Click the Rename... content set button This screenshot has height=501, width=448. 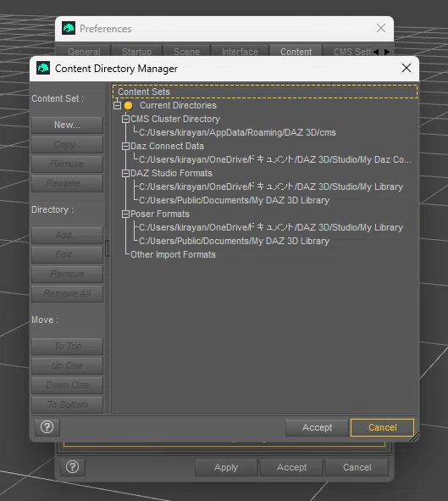pos(68,183)
